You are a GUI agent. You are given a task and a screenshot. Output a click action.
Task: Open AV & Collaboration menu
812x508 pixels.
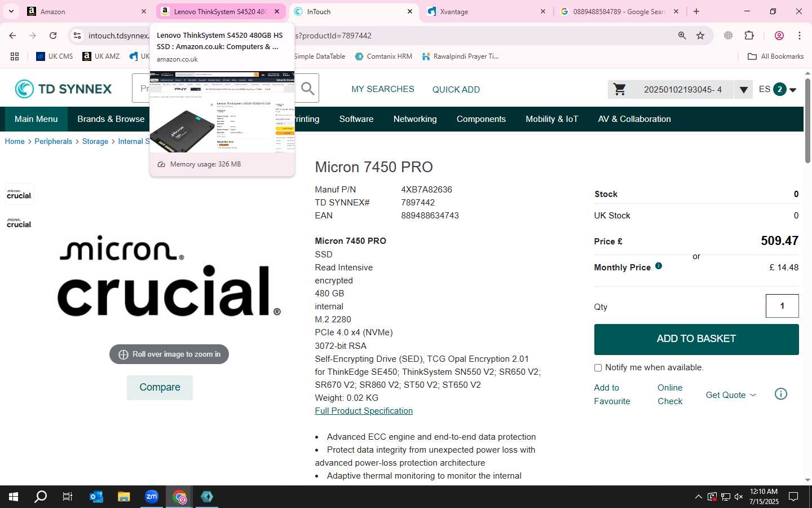click(x=634, y=119)
